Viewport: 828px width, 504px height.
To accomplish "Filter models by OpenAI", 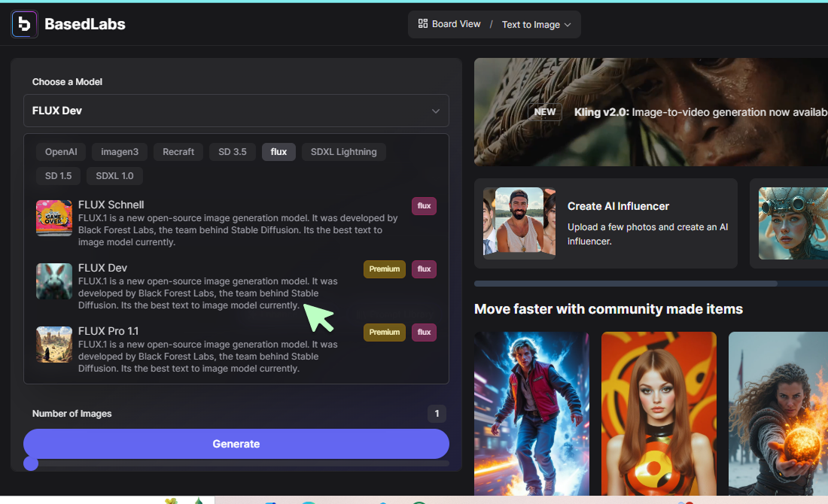I will pos(61,152).
